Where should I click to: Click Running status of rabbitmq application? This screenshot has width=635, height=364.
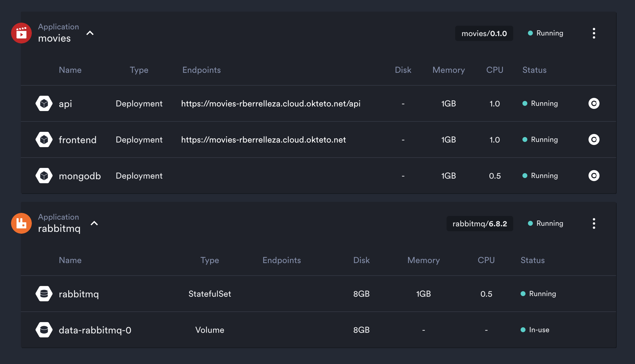pyautogui.click(x=546, y=223)
